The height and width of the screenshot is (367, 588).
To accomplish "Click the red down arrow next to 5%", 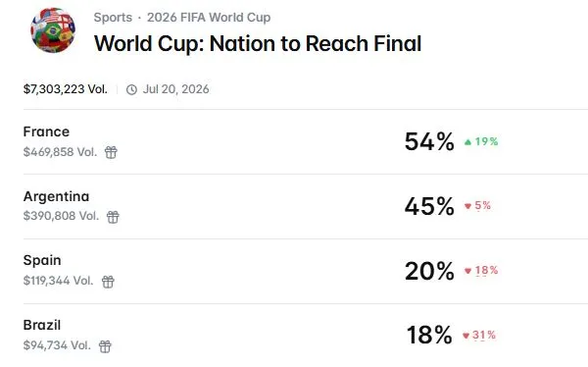I will tap(467, 206).
